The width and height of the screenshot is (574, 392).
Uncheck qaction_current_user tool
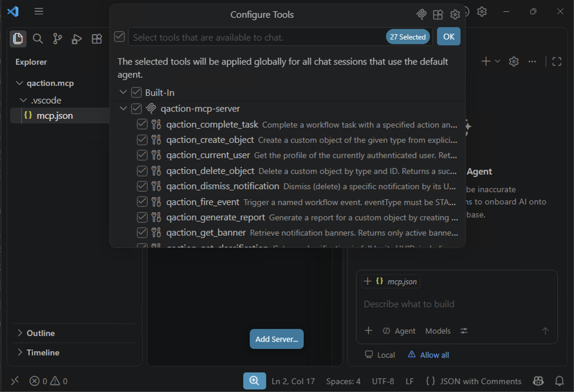[142, 155]
